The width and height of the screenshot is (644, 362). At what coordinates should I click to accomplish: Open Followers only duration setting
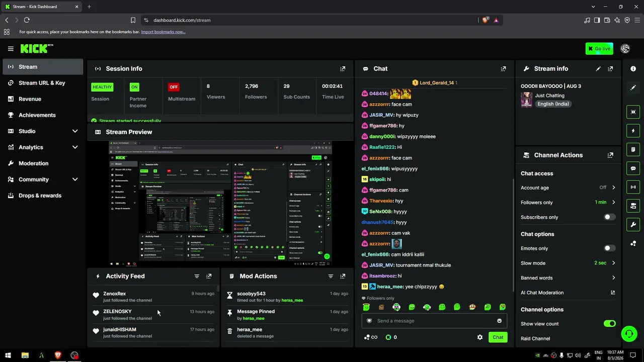568,203
